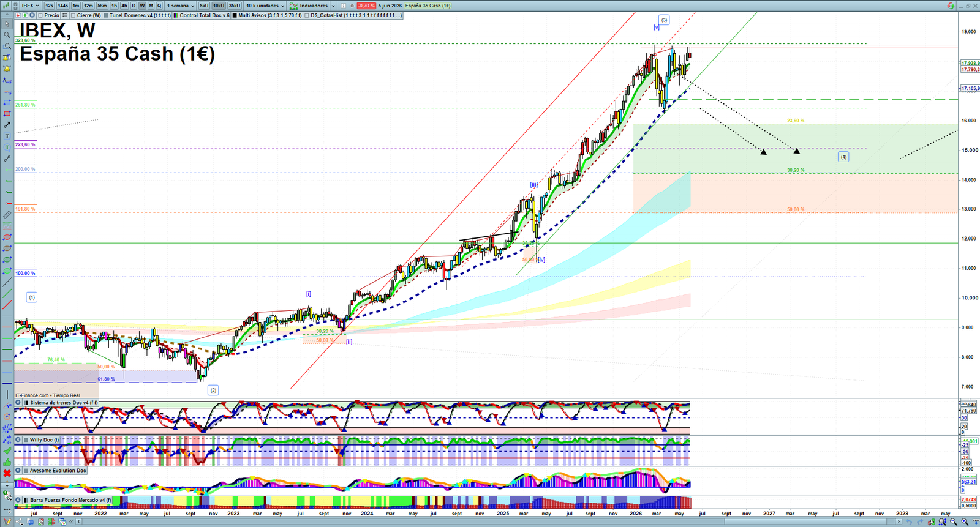The width and height of the screenshot is (980, 527).
Task: Click the zoom out magnifier in bottom bar
Action: tap(954, 521)
